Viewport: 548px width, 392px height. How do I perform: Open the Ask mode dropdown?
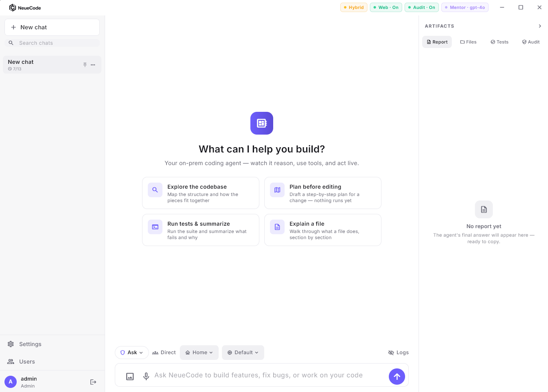click(132, 353)
